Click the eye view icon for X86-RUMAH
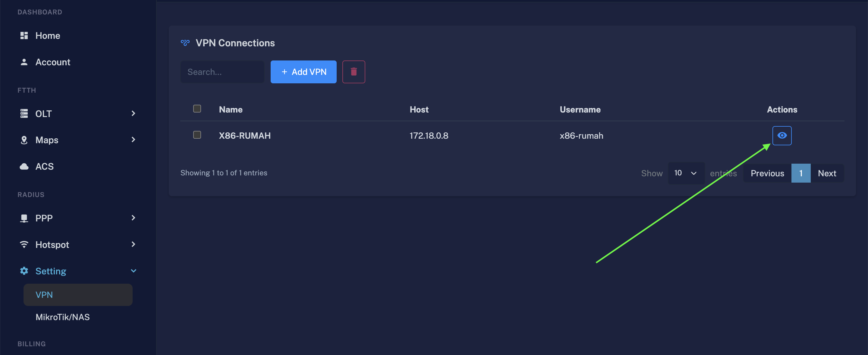 coord(782,136)
